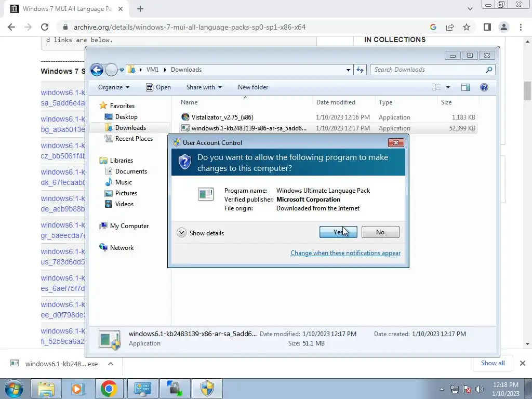Click VM1 in address breadcrumb
Viewport: 532px width, 399px height.
pos(152,70)
